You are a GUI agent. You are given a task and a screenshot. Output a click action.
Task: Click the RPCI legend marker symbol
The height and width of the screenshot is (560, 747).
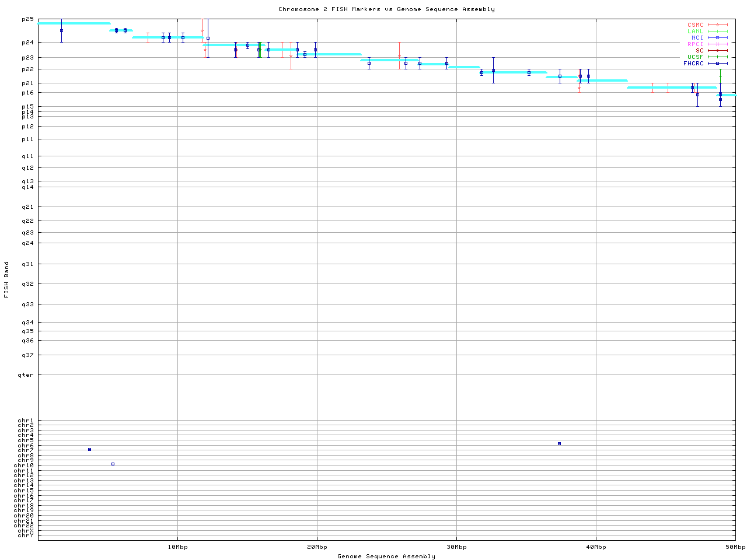(x=717, y=44)
